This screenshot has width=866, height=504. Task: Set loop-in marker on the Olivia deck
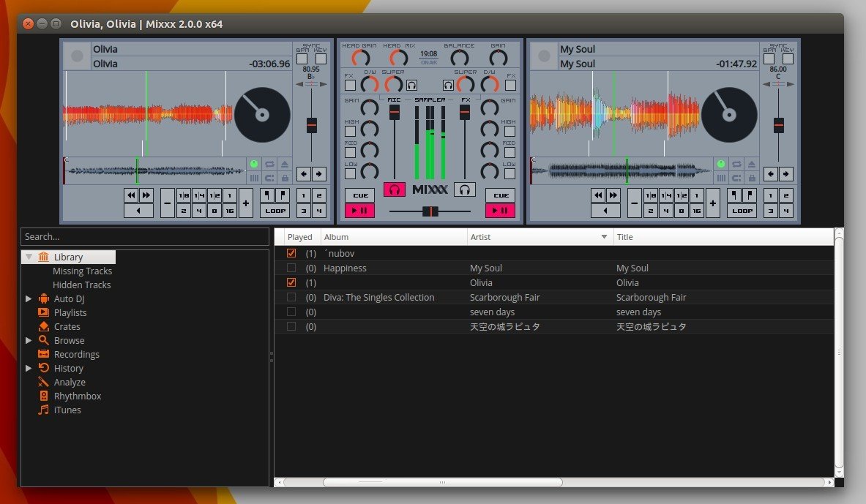click(x=267, y=195)
